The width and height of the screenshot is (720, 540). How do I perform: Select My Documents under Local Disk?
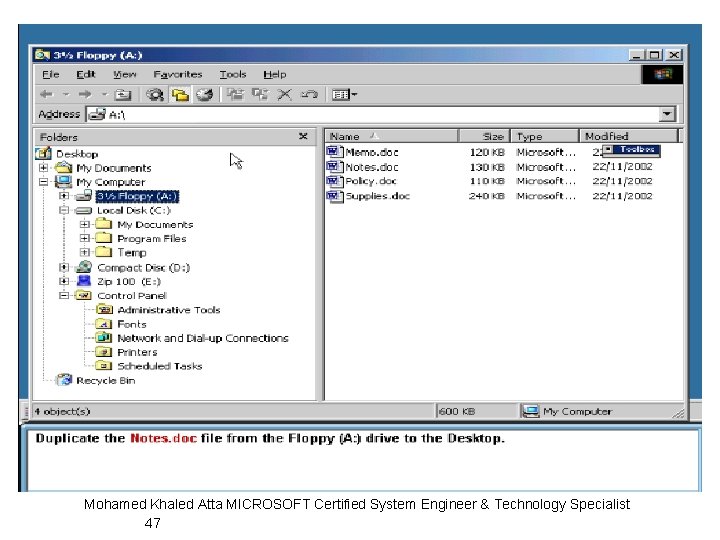tap(155, 225)
